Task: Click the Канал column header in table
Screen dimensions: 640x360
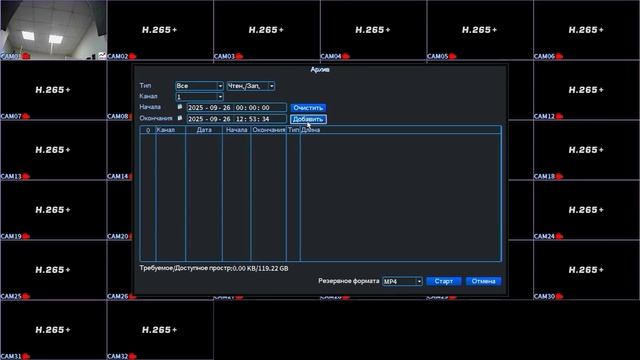Action: 171,130
